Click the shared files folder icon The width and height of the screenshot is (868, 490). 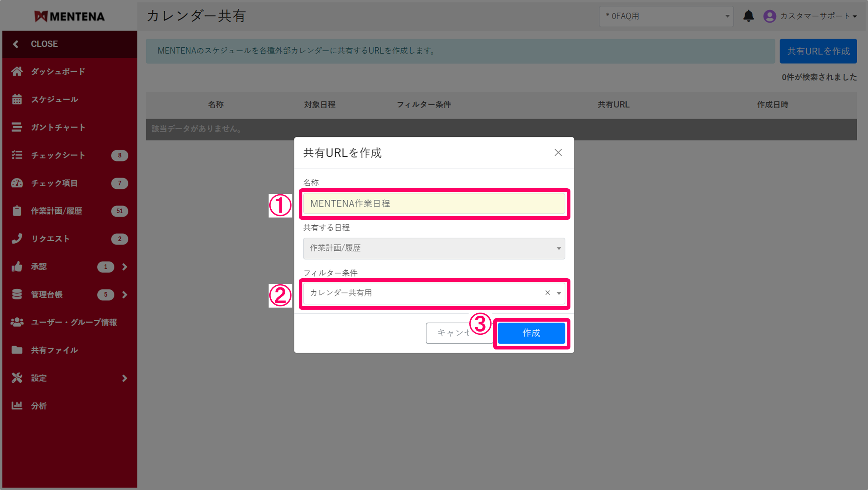[17, 350]
